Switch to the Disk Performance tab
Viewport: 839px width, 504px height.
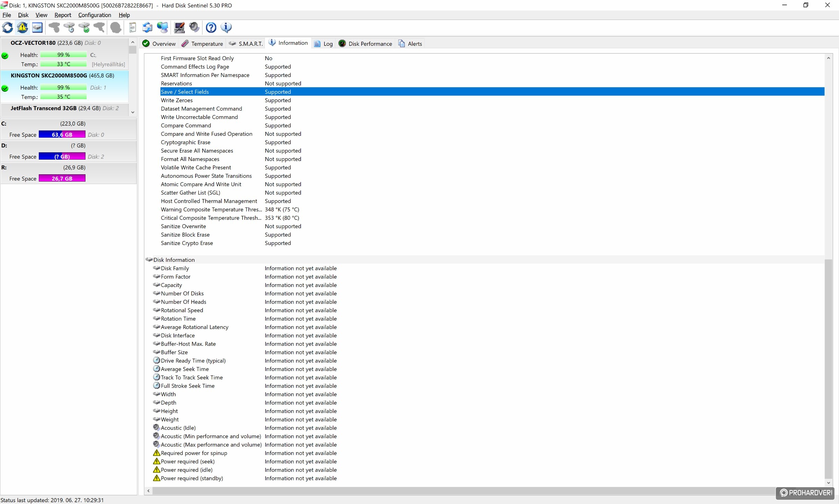point(365,44)
